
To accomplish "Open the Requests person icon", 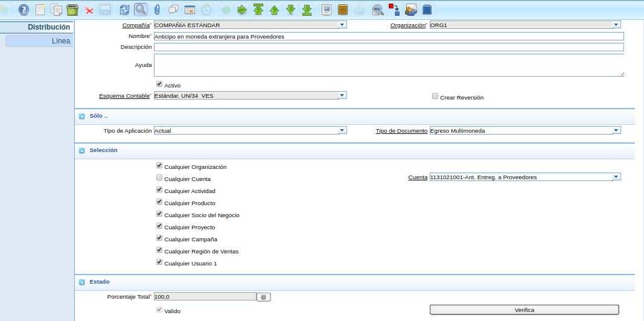I will coord(410,9).
